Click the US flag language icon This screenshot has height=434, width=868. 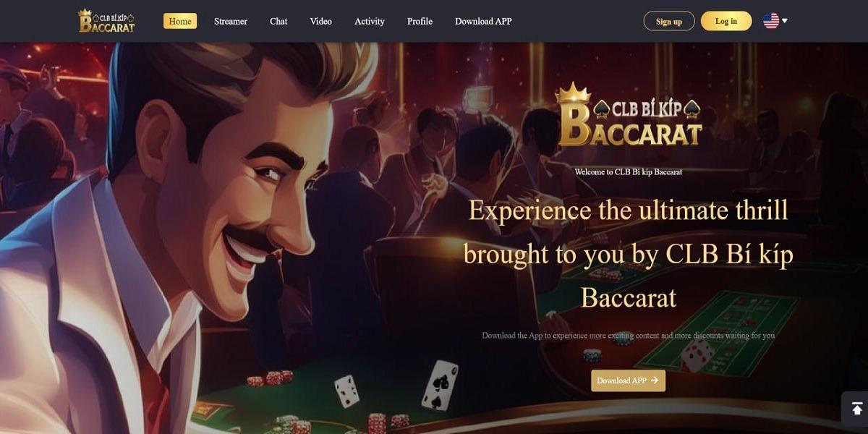771,21
